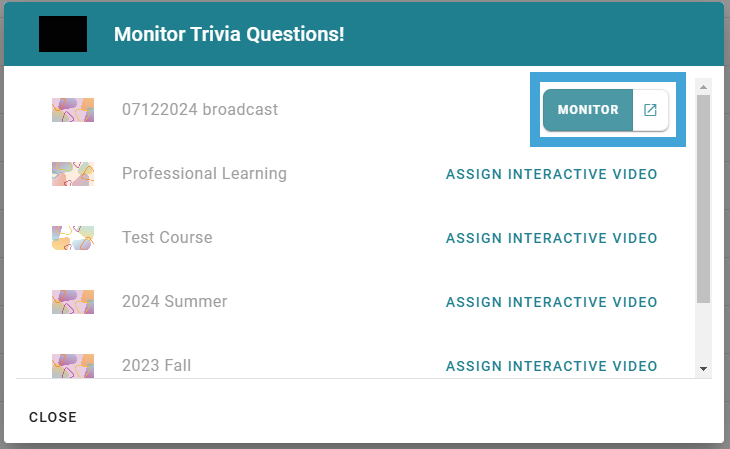Close the Monitor Trivia Questions dialog
Screen dimensions: 730x449
[53, 417]
